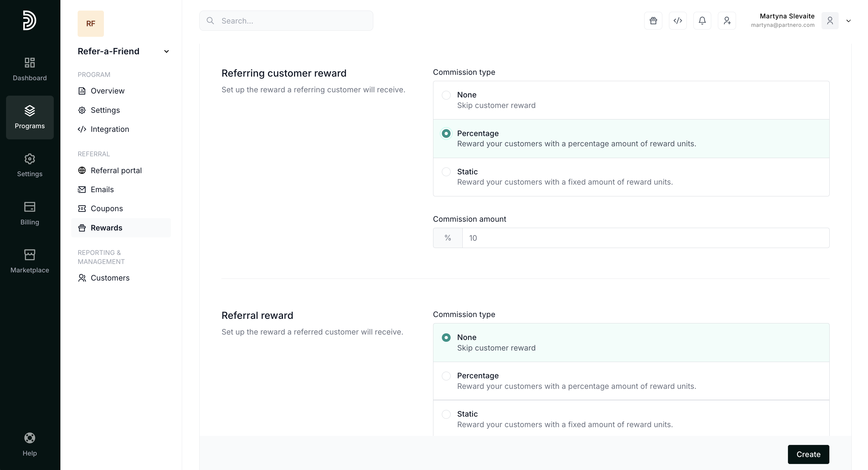This screenshot has width=868, height=470.
Task: Expand the Refer-a-Friend program dropdown
Action: click(166, 52)
